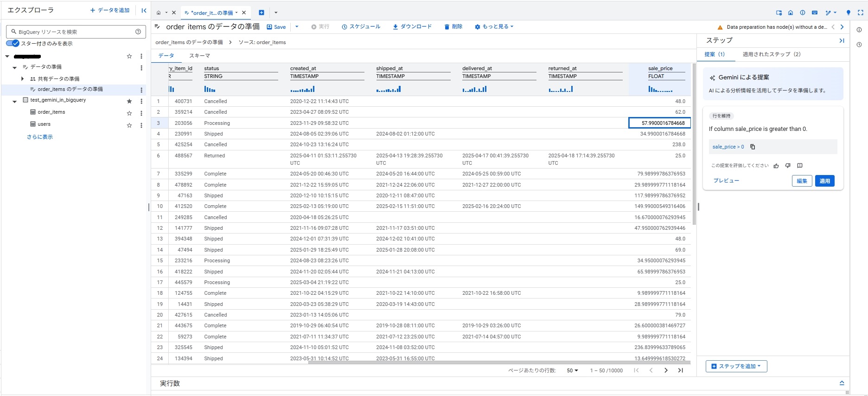Click the thumbs up icon for suggestion
868x396 pixels.
(776, 166)
